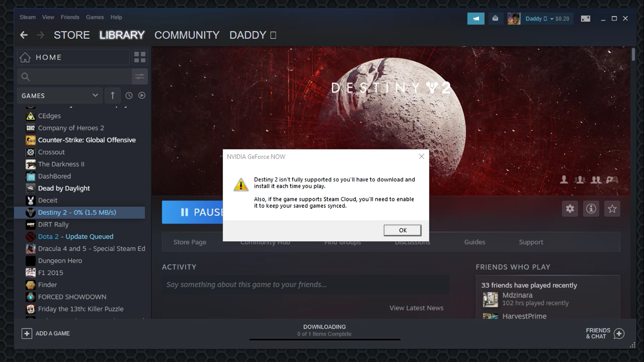Viewport: 644px width, 362px height.
Task: Click the Daddy profile avatar picture
Action: tap(513, 18)
